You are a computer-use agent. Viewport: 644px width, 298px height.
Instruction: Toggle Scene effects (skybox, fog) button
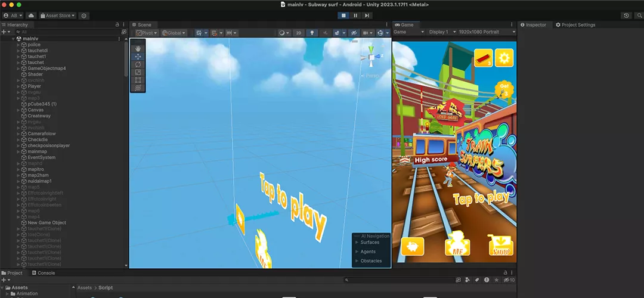337,33
